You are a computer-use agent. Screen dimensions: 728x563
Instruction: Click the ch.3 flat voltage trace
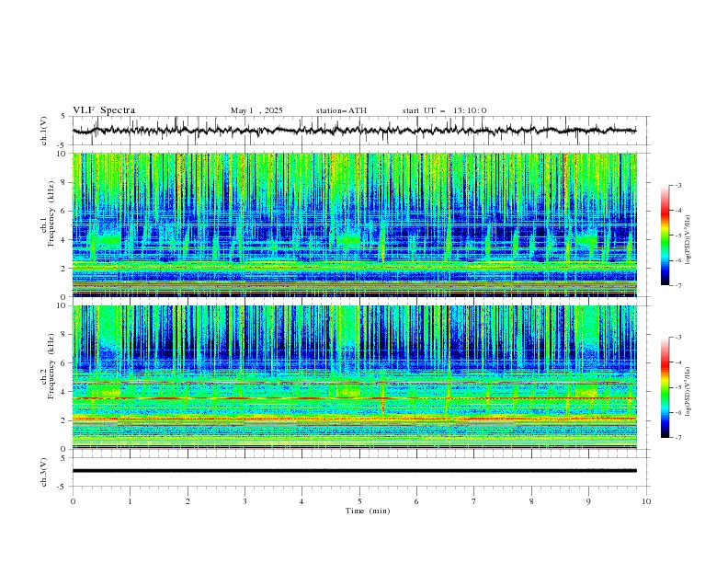(354, 471)
